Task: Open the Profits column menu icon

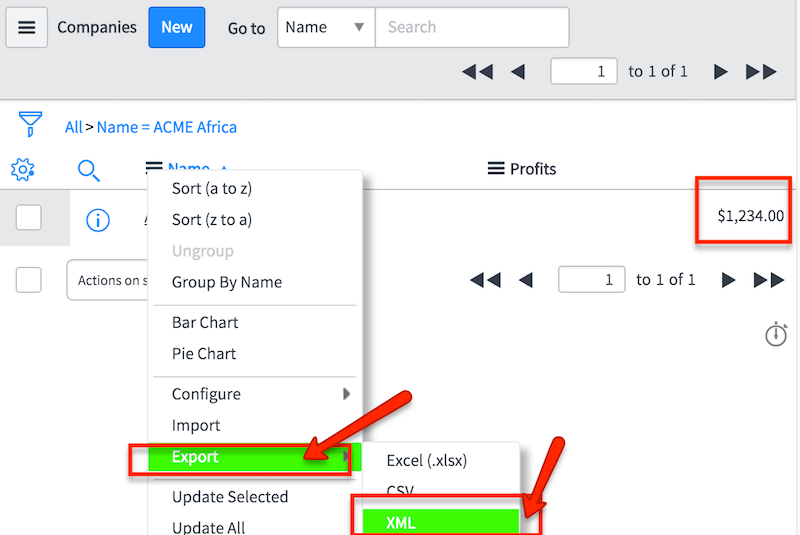Action: click(496, 168)
